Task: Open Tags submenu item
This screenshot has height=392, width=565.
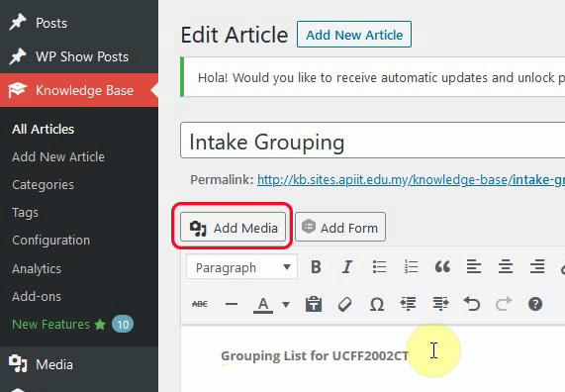Action: pos(25,213)
